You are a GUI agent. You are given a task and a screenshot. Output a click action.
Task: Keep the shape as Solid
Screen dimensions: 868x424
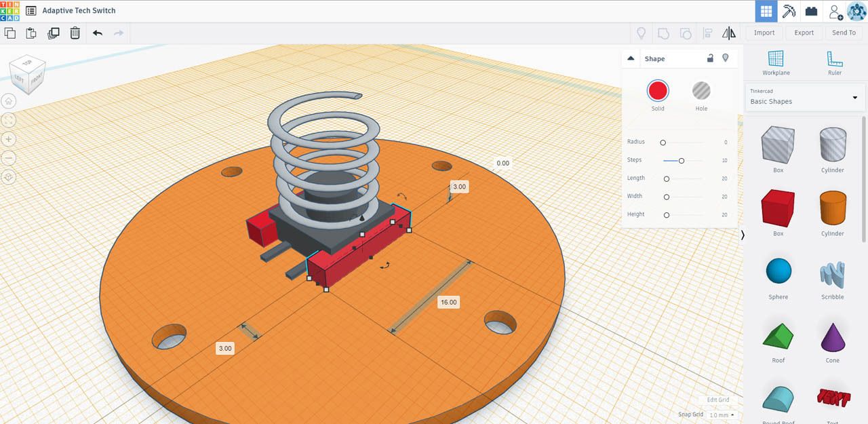pyautogui.click(x=658, y=90)
